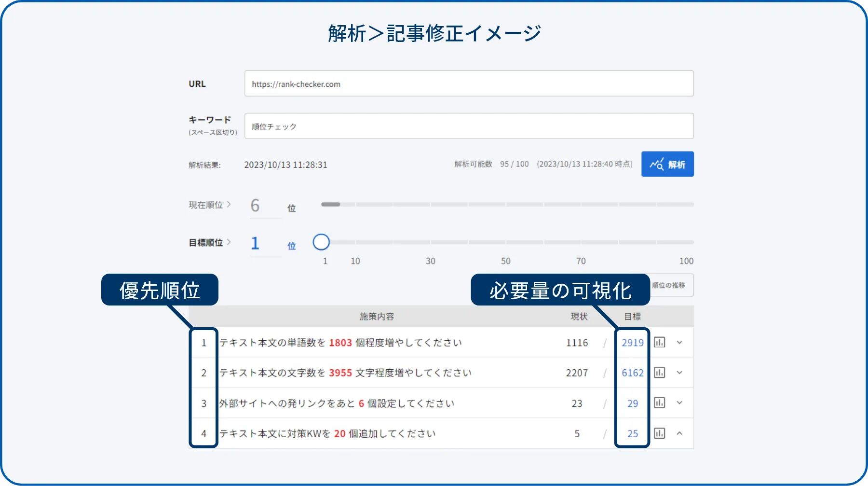Click the blue 解析 analyze button
This screenshot has width=868, height=486.
pyautogui.click(x=667, y=164)
